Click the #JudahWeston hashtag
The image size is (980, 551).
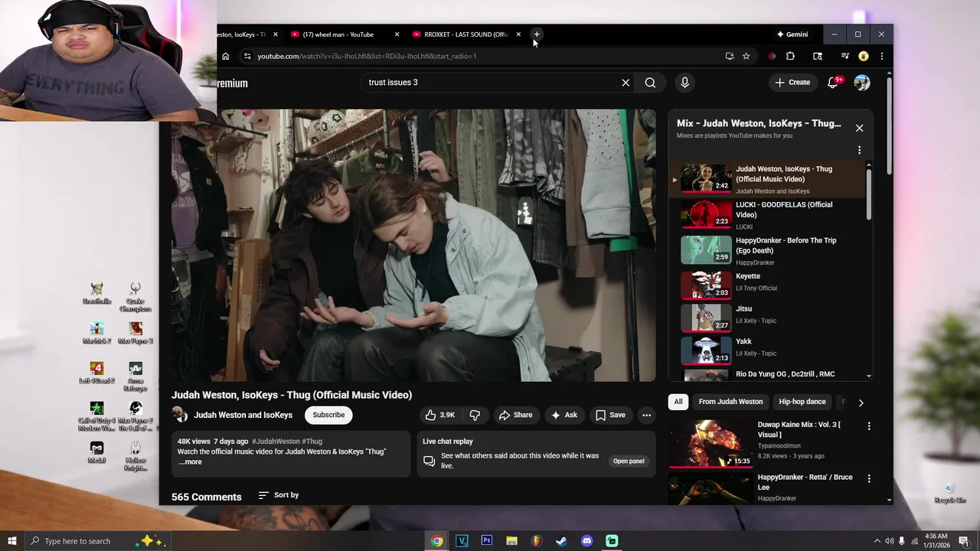276,442
